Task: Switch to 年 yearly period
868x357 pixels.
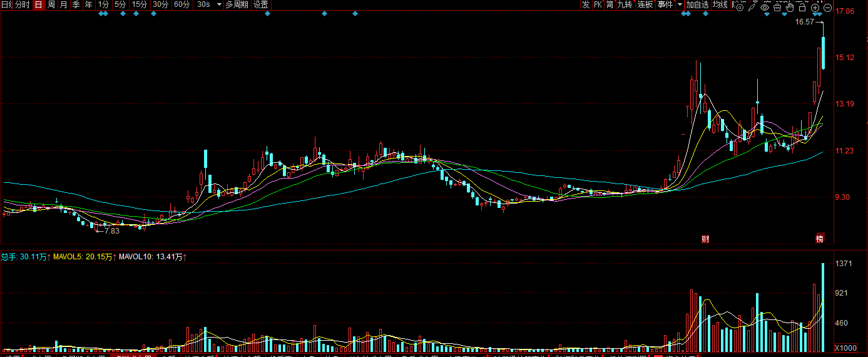Action: (89, 4)
